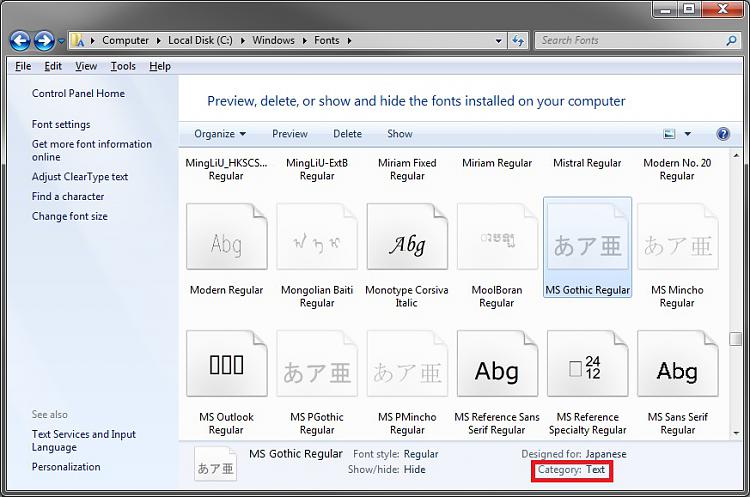
Task: Open the Tools menu
Action: coord(123,66)
